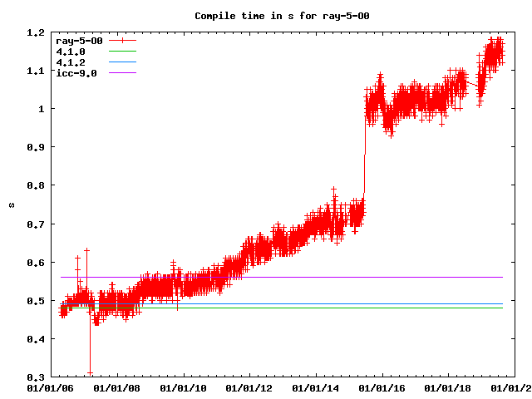
Task: Click the 0.8 y-axis tick label
Action: 35,185
